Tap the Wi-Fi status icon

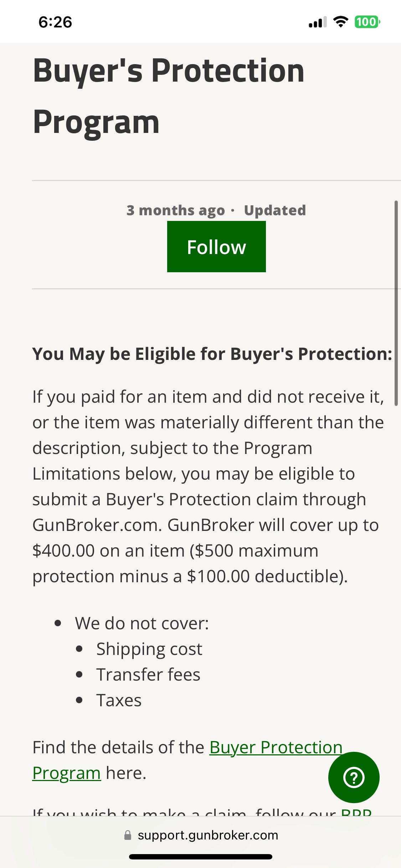pyautogui.click(x=341, y=22)
